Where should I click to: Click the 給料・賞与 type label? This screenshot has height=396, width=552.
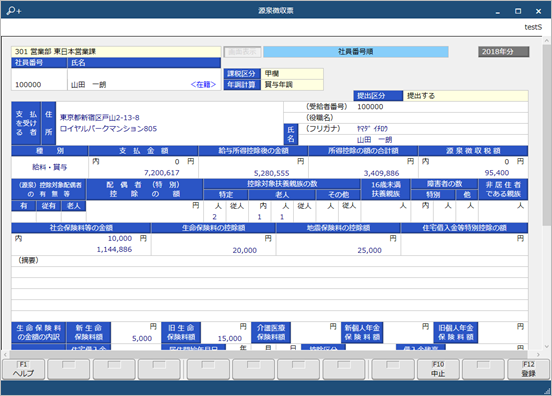(x=50, y=167)
